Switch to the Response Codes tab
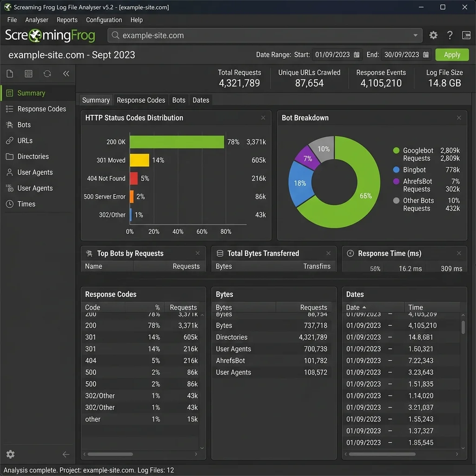476x476 pixels. click(141, 100)
